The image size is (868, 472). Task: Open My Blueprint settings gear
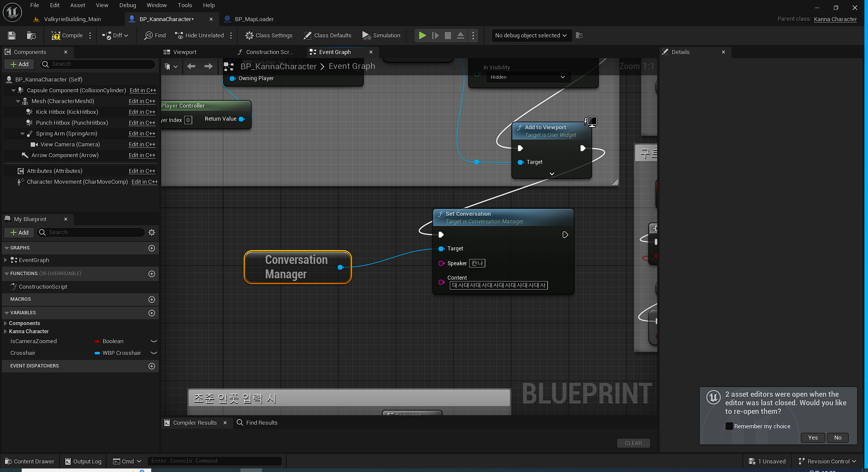tap(152, 232)
